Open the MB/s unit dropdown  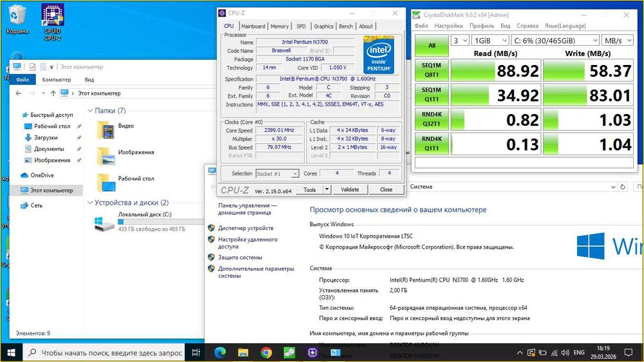coord(618,41)
